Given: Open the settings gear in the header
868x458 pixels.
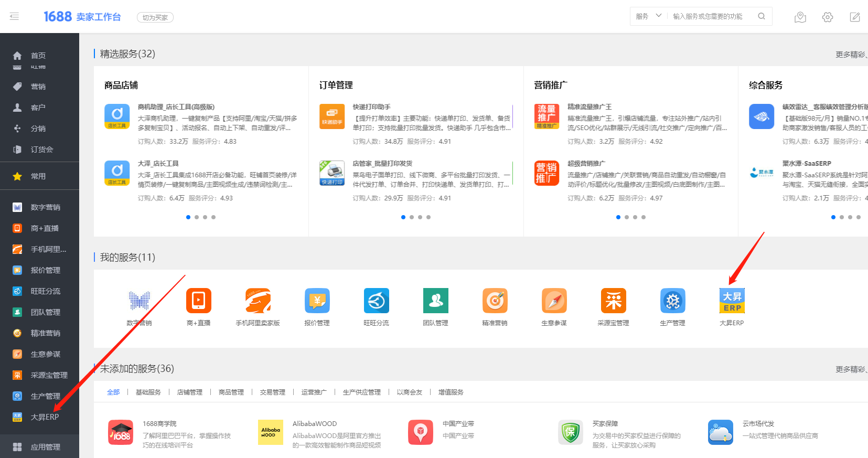Looking at the screenshot, I should click(x=828, y=17).
